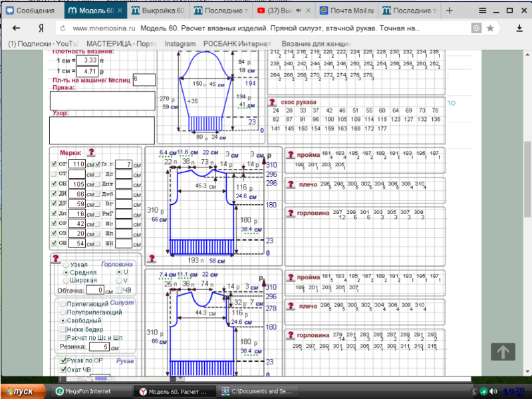Click the help icon next to Мерки
This screenshot has height=399, width=532.
click(91, 152)
